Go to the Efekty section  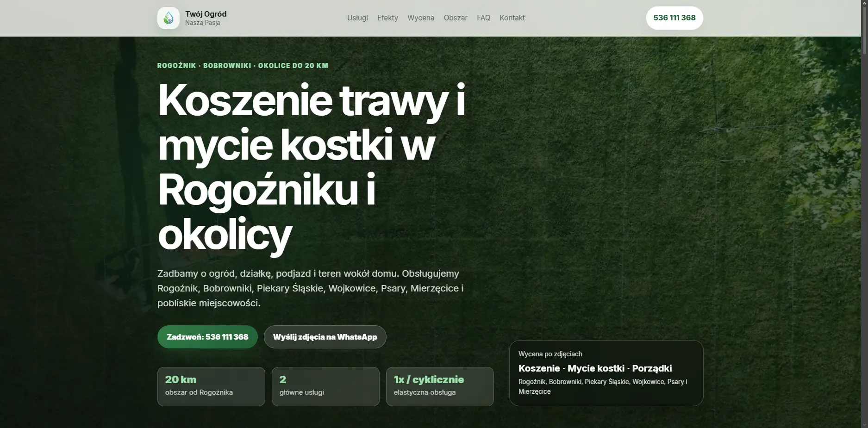tap(387, 18)
